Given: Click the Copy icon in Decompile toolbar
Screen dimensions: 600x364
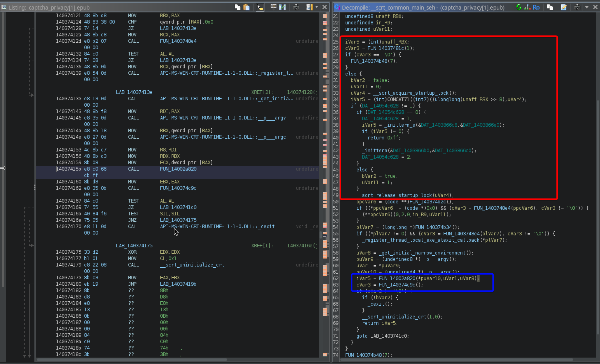Looking at the screenshot, I should (x=550, y=7).
